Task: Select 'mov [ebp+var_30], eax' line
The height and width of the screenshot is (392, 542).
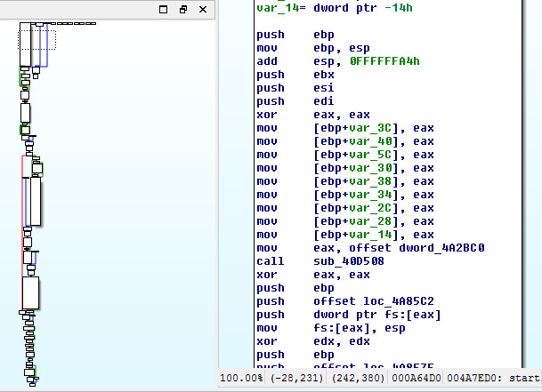Action: (x=345, y=168)
